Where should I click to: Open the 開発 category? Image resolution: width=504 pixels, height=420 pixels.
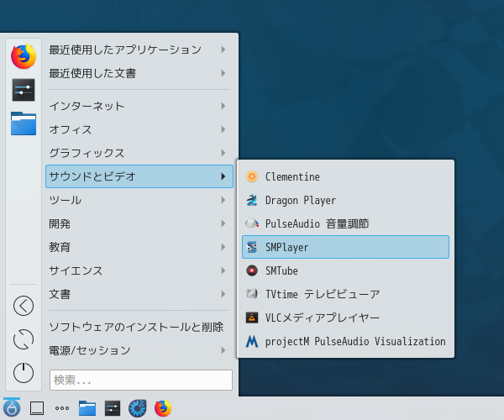(139, 223)
